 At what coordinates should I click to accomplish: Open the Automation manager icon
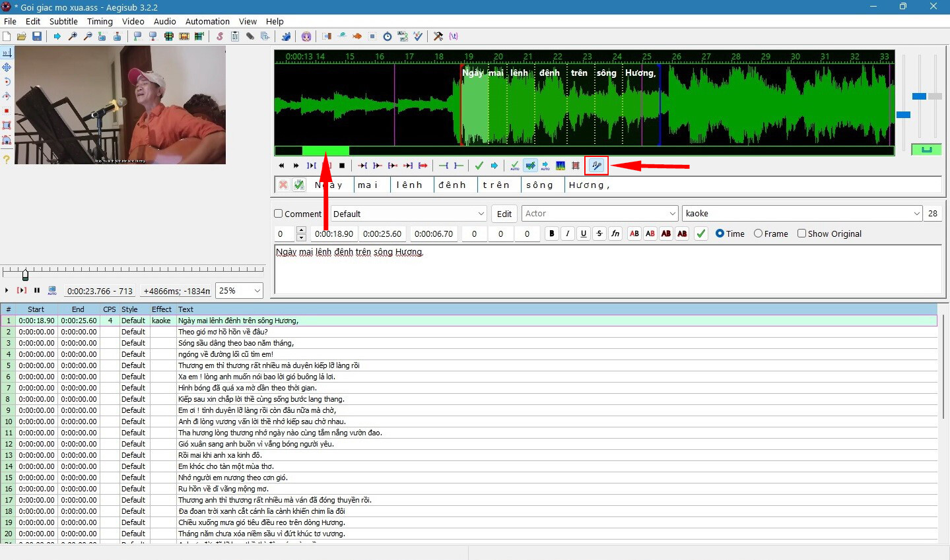[286, 36]
